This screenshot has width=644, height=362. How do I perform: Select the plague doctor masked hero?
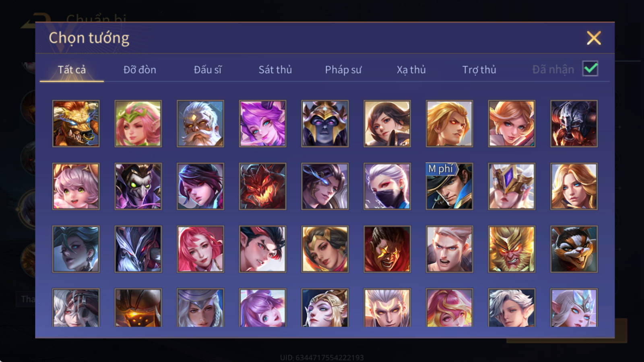(x=138, y=186)
